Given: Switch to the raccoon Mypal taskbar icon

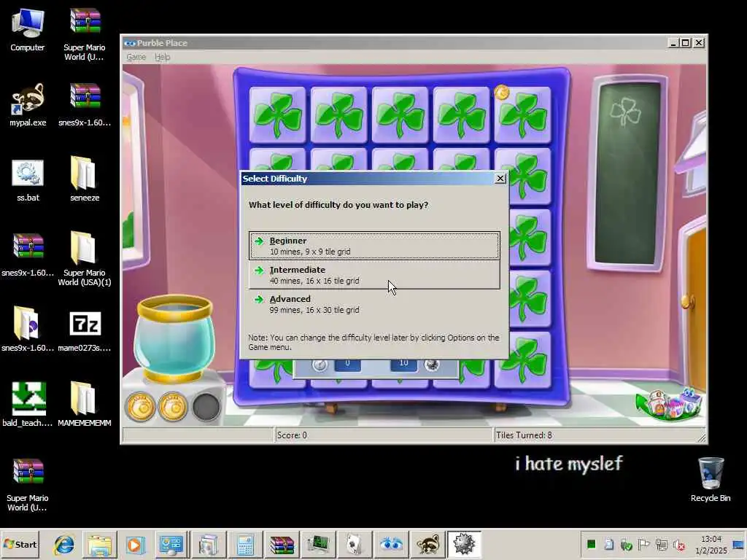Looking at the screenshot, I should point(427,544).
